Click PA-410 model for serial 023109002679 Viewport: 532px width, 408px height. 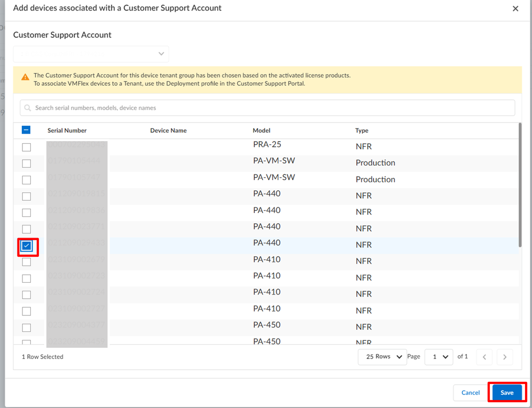[267, 259]
